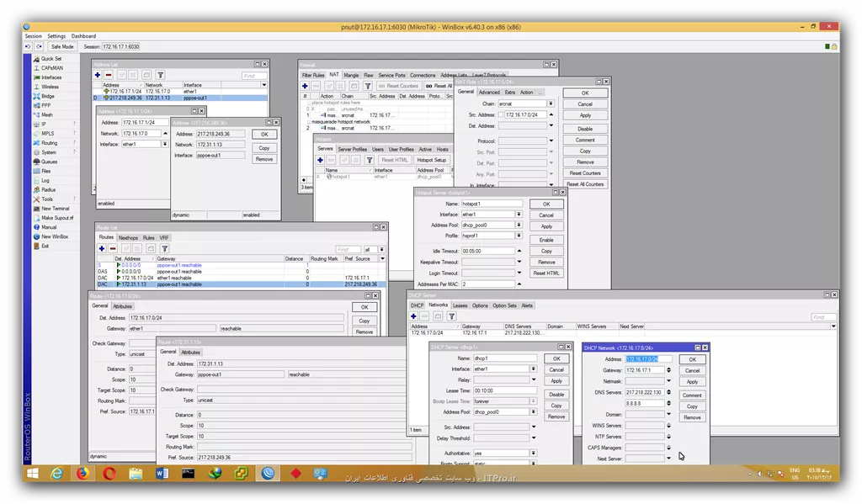Click Reset All Counters in NAT Rule
Image resolution: width=862 pixels, height=504 pixels.
[585, 184]
